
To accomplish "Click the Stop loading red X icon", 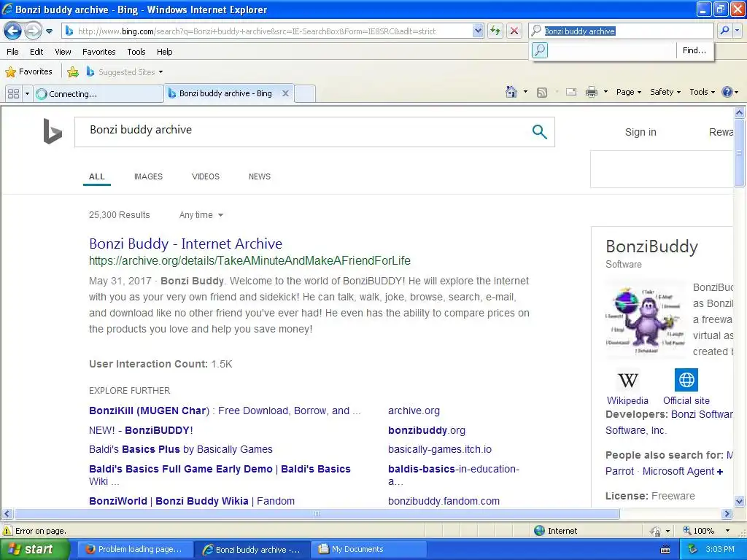I will coord(514,31).
